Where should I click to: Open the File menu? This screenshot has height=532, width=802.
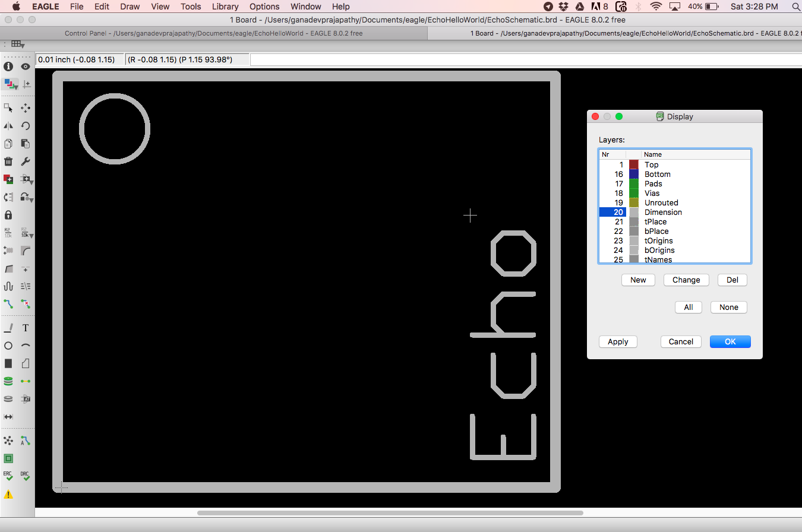77,7
